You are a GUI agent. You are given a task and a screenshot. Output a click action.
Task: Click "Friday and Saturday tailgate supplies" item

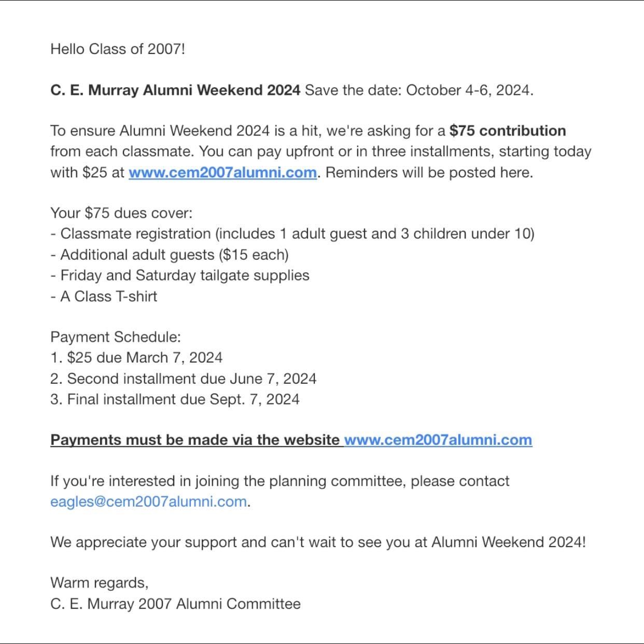point(180,275)
